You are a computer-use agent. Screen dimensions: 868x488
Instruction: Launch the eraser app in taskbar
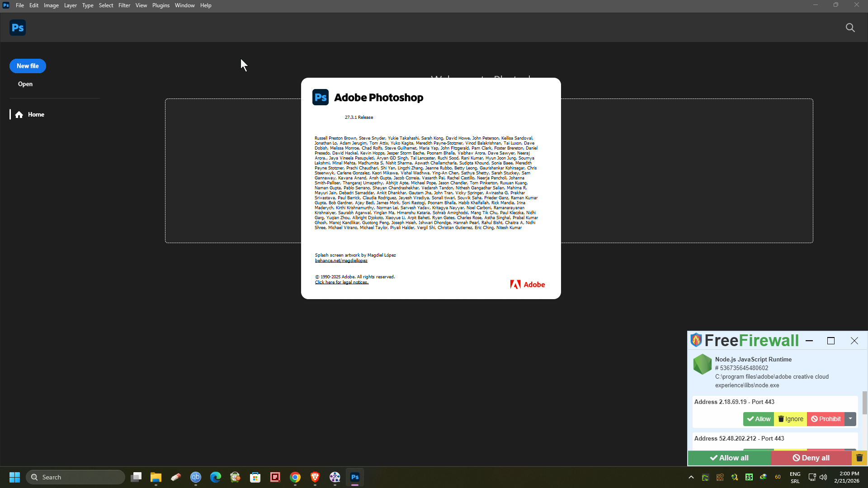pyautogui.click(x=176, y=477)
